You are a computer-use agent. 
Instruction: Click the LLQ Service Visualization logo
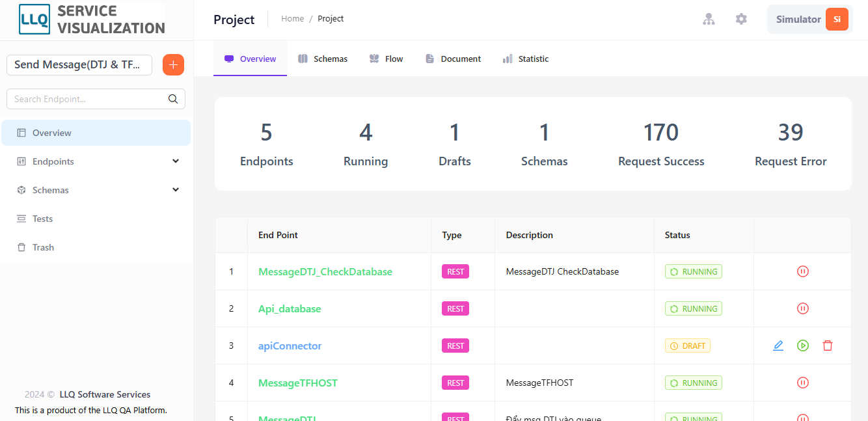click(92, 20)
